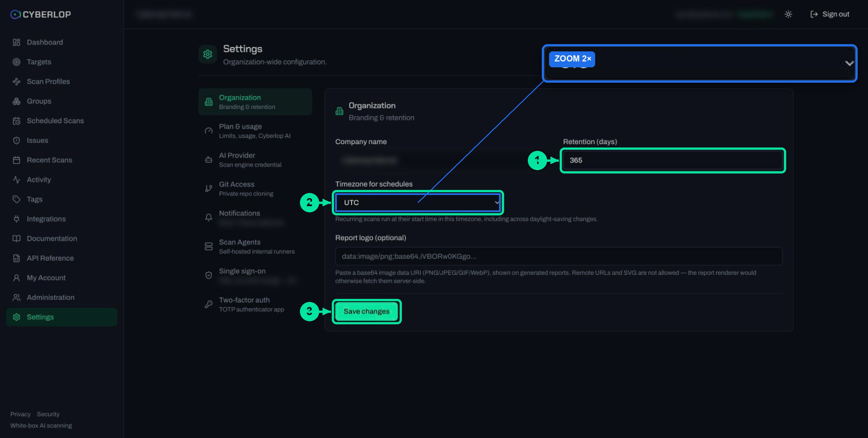Click Sign out
This screenshot has width=868, height=438.
pyautogui.click(x=829, y=14)
